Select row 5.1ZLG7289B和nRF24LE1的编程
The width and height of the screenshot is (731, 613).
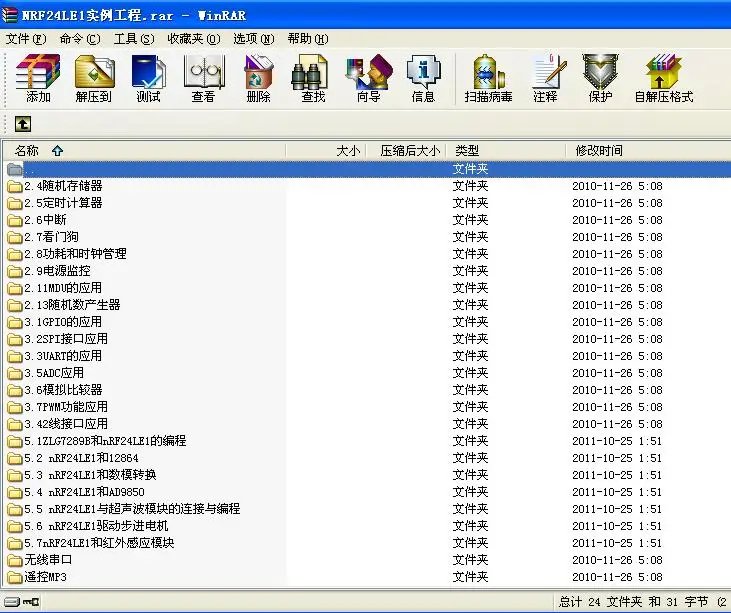coord(368,441)
